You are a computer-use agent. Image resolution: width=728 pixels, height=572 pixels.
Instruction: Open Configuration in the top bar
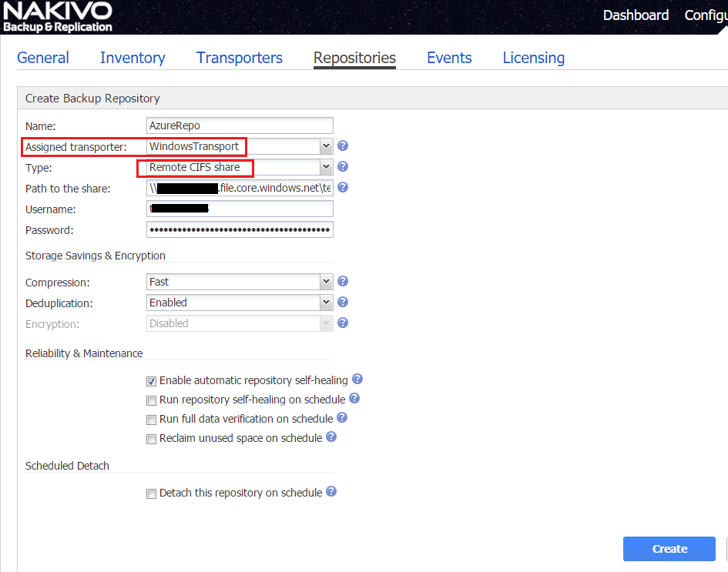(x=706, y=15)
